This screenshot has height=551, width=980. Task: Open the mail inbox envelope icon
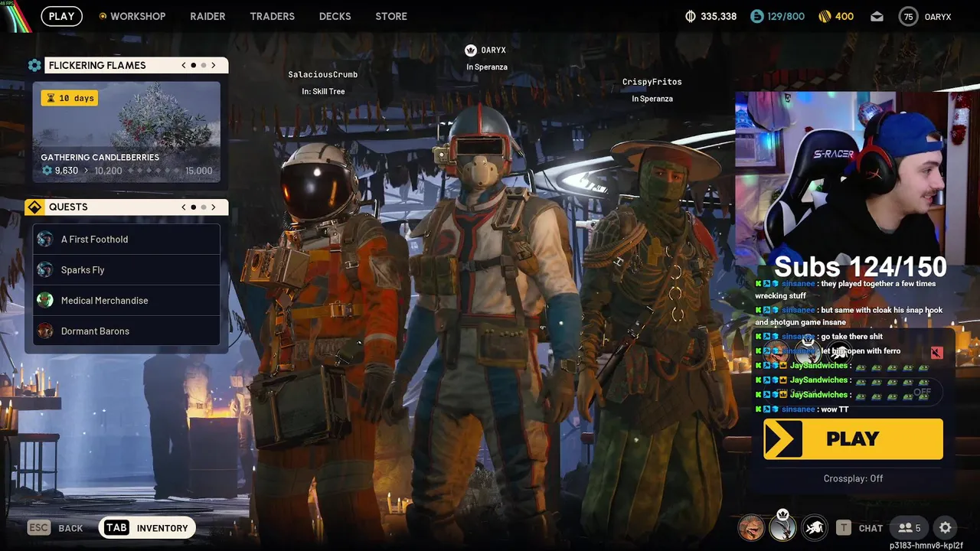pos(877,16)
